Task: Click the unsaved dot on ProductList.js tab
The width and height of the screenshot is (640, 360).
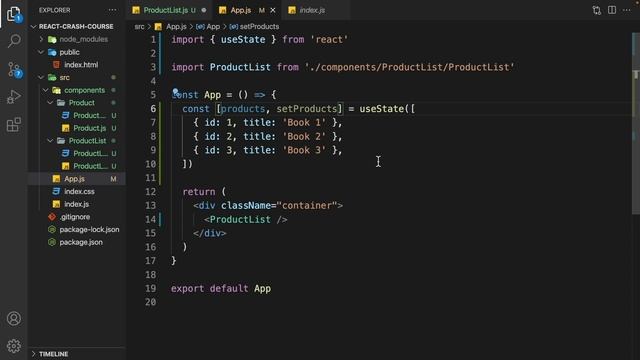Action: coord(204,10)
